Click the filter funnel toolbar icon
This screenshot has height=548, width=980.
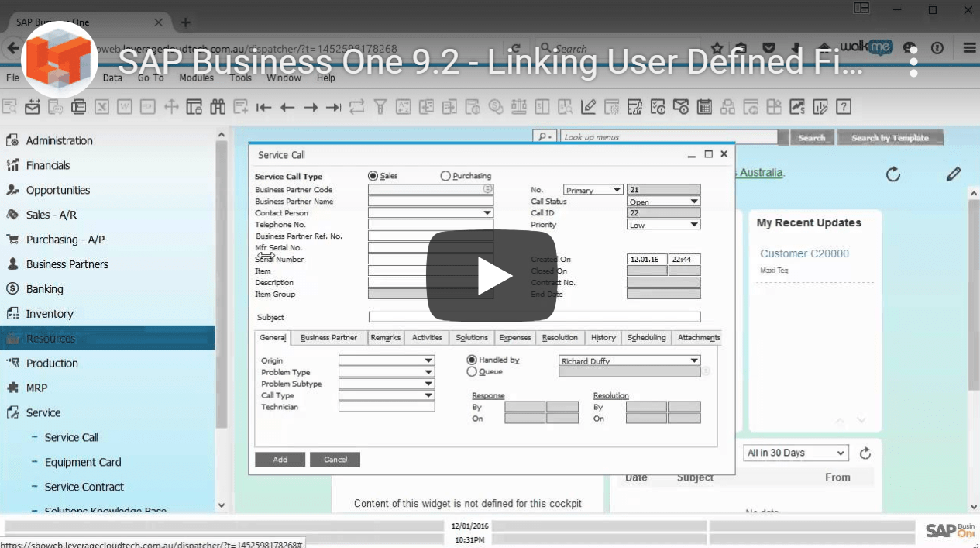click(x=380, y=107)
